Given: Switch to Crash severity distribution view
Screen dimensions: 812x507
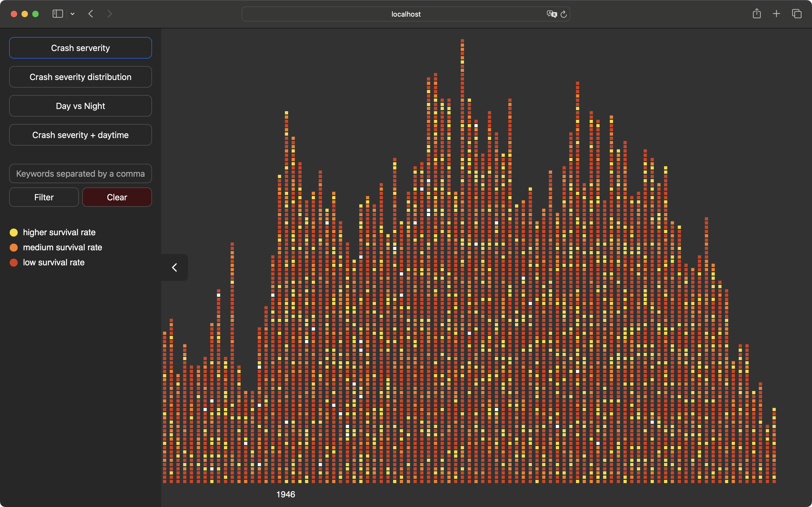Looking at the screenshot, I should 81,77.
